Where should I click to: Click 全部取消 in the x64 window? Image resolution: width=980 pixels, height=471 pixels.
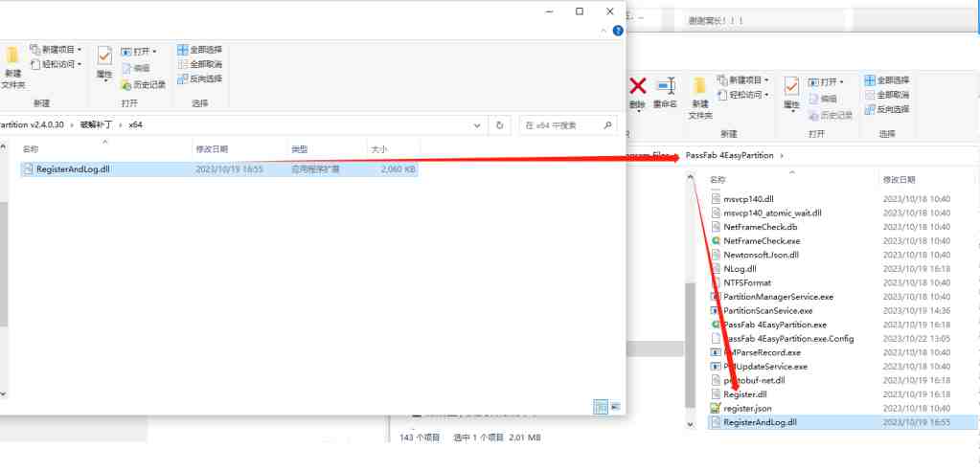click(200, 64)
